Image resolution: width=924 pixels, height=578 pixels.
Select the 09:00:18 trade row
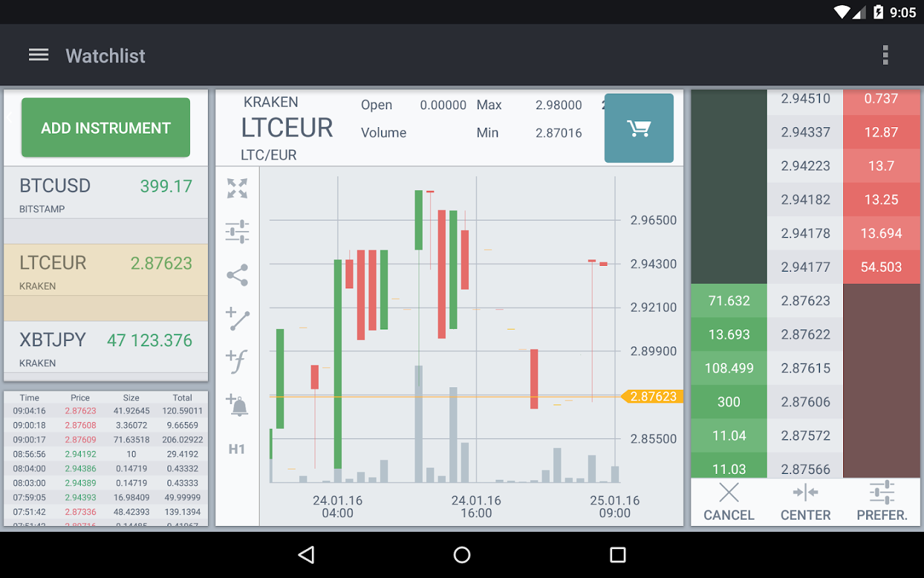tap(106, 425)
